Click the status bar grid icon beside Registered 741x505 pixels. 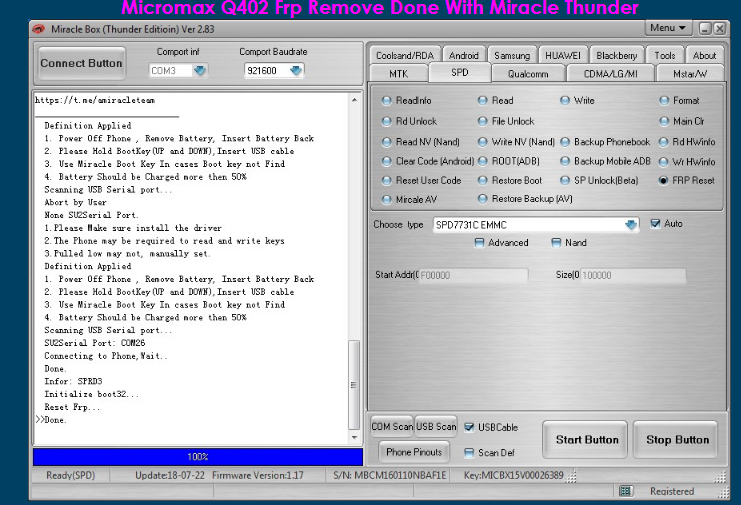[625, 491]
